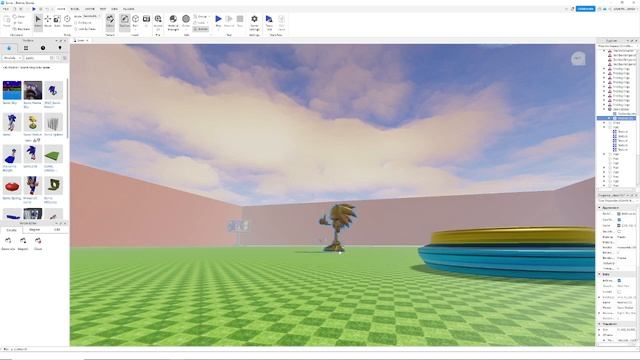Select the Toolbox Recent tab
This screenshot has height=360, width=640.
pos(43,48)
